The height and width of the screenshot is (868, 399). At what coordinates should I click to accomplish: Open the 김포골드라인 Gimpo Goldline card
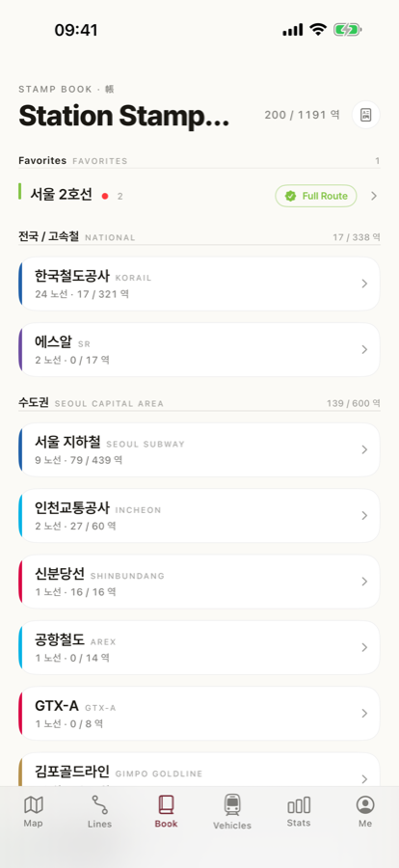[x=199, y=770]
